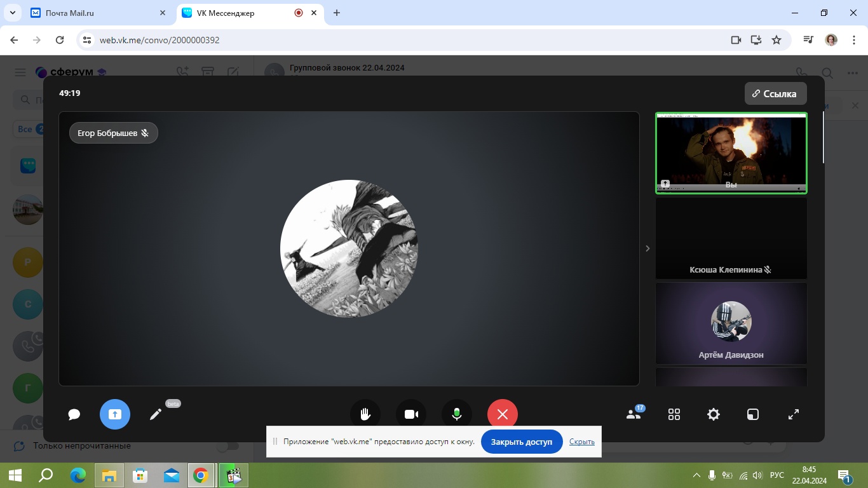Screen dimensions: 868x488
Task: Open the Chrome profile avatar
Action: pos(831,40)
